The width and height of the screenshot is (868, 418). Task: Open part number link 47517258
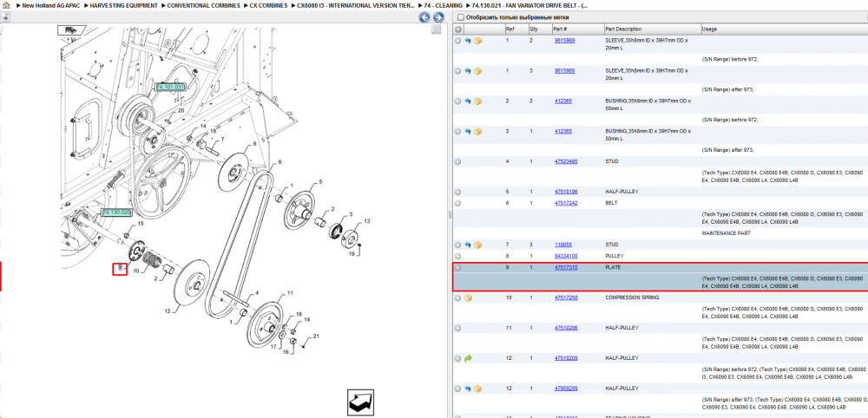pyautogui.click(x=566, y=297)
